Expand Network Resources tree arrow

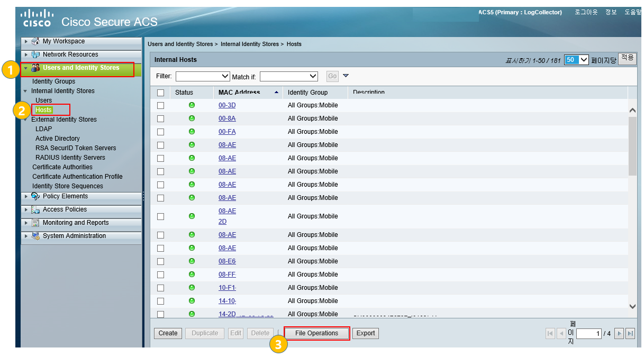[26, 54]
